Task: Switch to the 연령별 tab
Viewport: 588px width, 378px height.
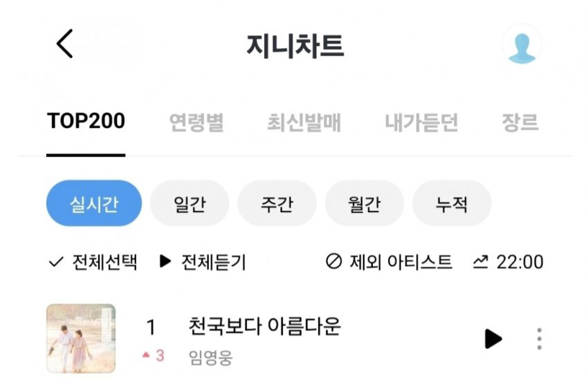Action: tap(196, 122)
